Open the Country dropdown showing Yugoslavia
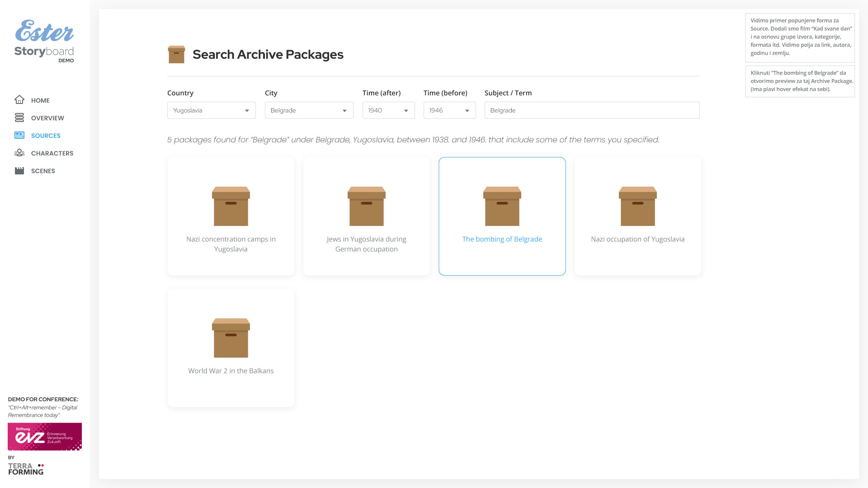The height and width of the screenshot is (488, 868). [211, 110]
